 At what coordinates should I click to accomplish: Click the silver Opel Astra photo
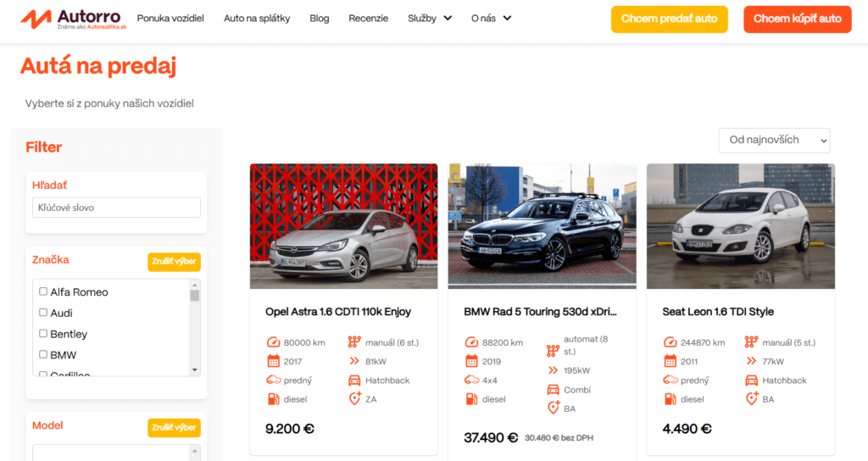(344, 226)
